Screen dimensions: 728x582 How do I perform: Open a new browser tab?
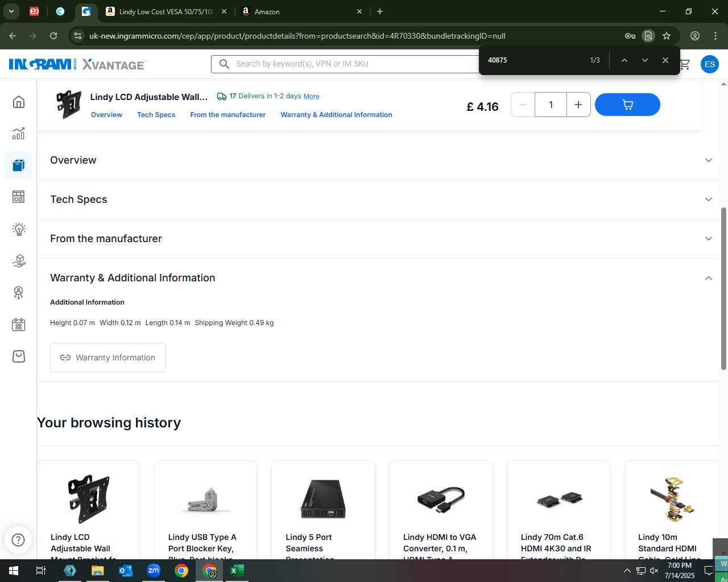point(380,11)
